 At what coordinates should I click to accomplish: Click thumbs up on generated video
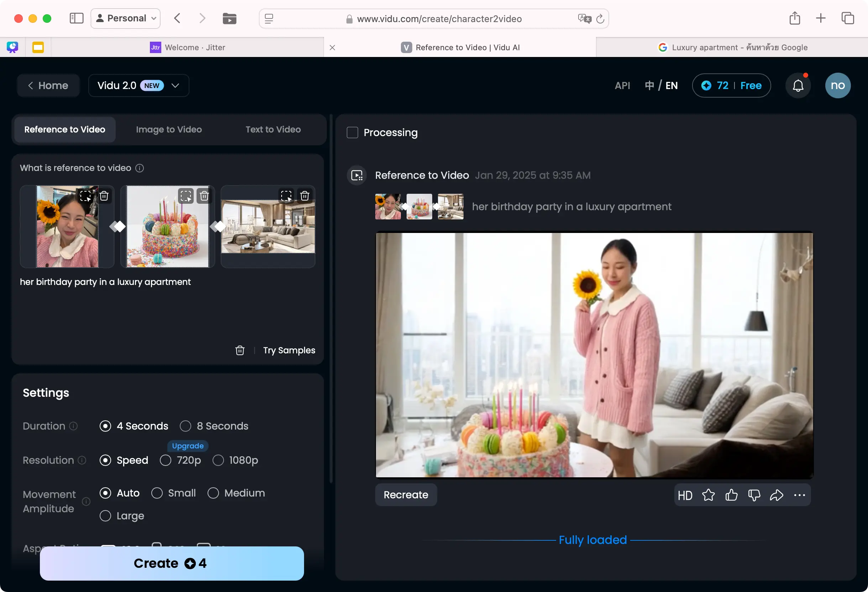pos(731,495)
